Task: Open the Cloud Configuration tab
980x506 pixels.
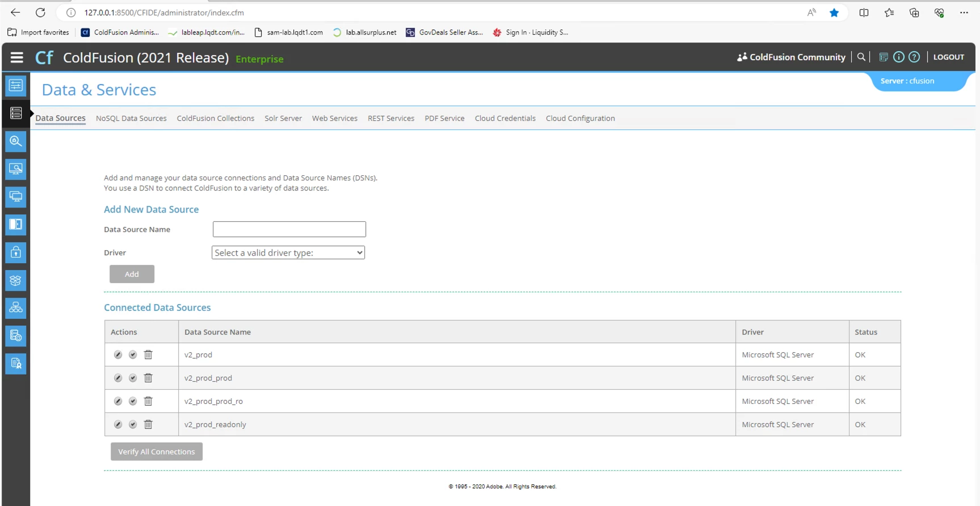Action: pos(581,118)
